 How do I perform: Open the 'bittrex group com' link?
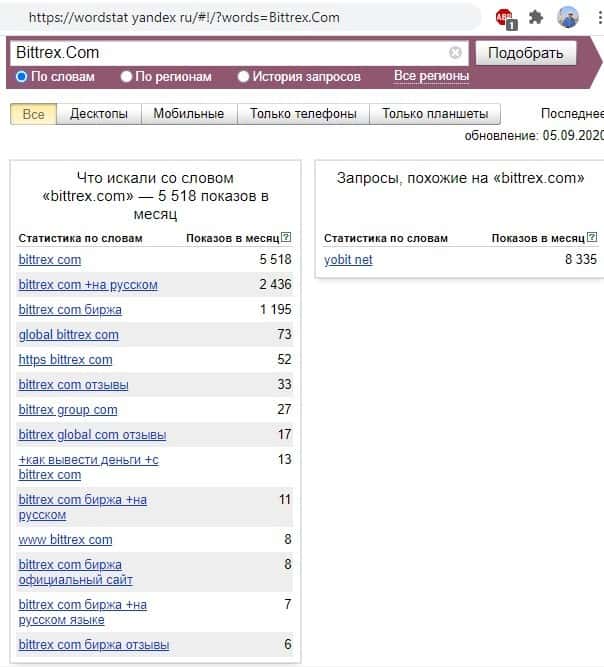pos(68,410)
